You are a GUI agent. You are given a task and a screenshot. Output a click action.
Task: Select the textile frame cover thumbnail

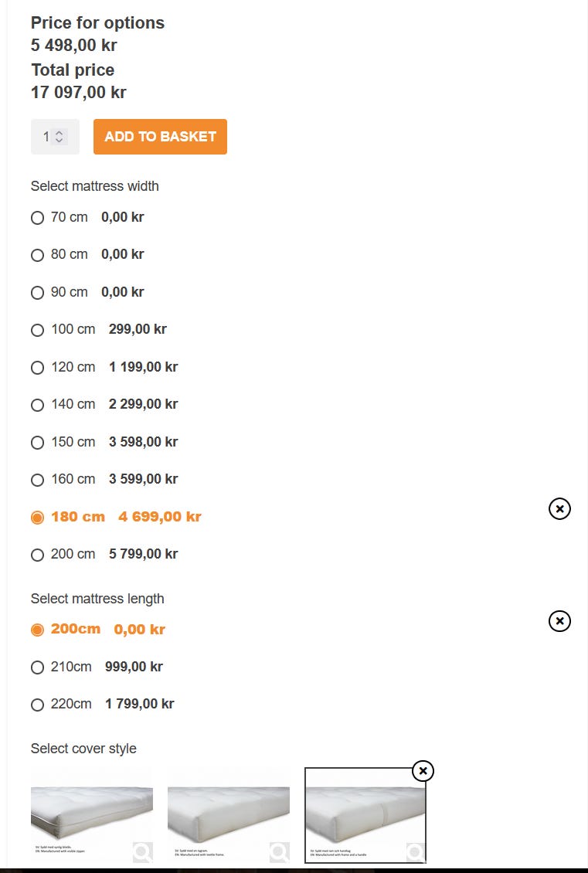tap(228, 811)
